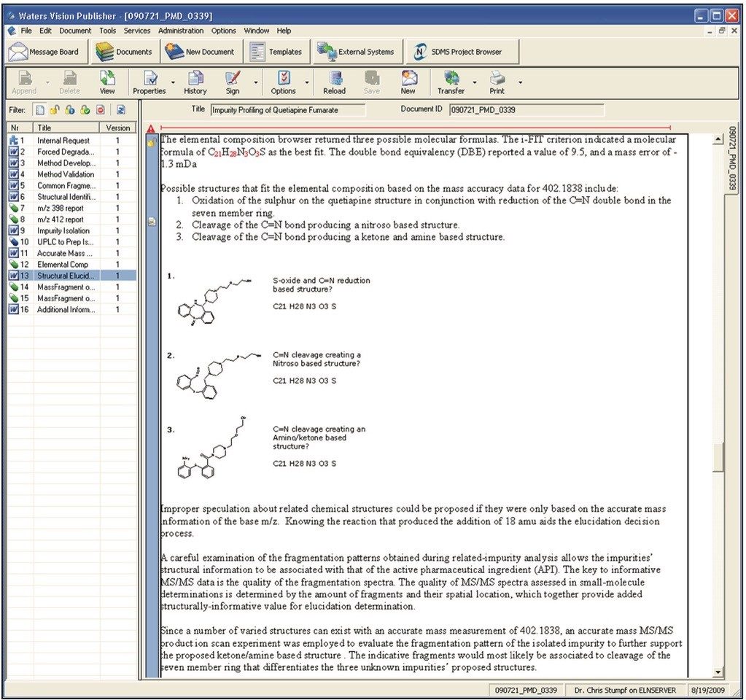Screen dimensions: 746x700
Task: Open the document History
Action: click(195, 82)
